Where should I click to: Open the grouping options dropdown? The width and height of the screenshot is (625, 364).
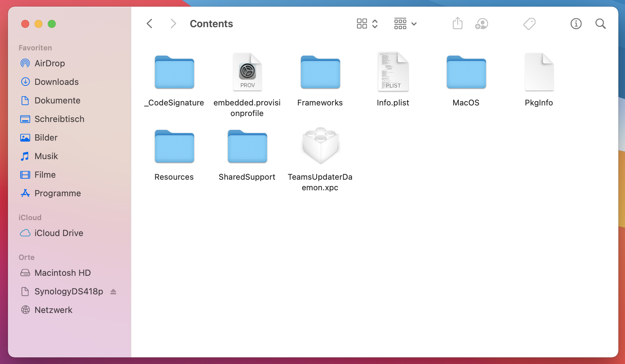pos(405,24)
